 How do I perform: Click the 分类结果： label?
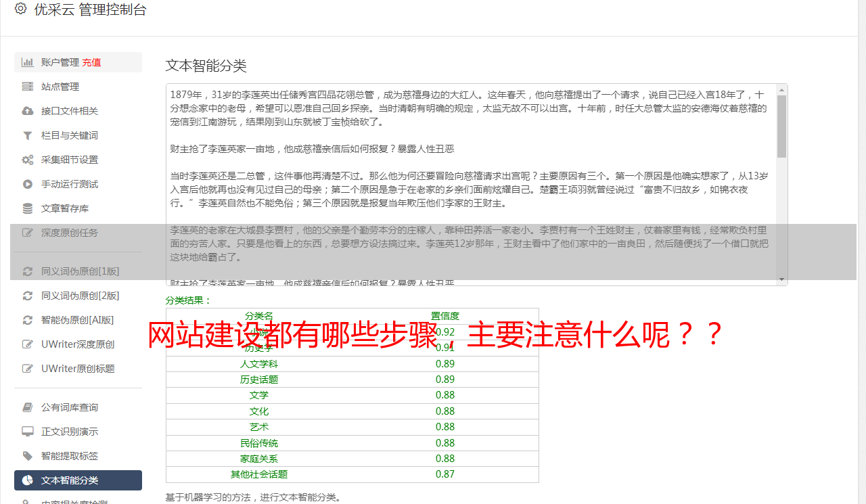189,300
